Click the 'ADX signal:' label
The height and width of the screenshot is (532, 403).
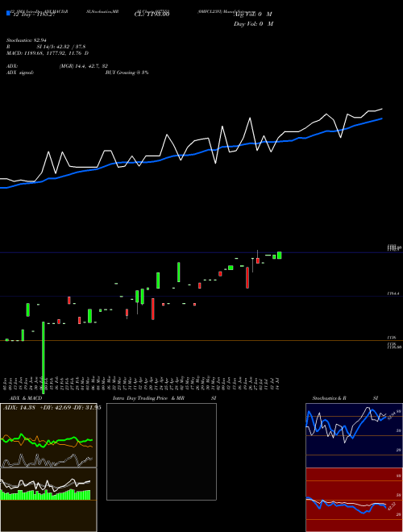[x=20, y=73]
